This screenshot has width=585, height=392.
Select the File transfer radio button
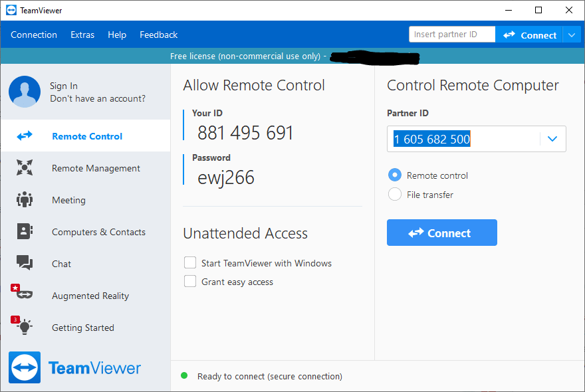(x=395, y=194)
